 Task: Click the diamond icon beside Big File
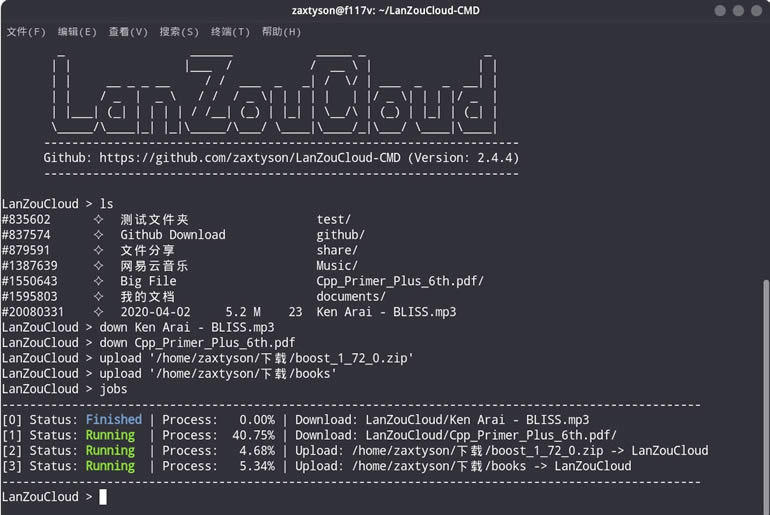(98, 282)
